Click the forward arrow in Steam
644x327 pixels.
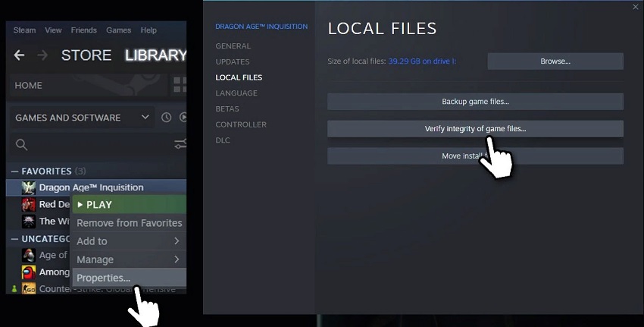(x=42, y=55)
